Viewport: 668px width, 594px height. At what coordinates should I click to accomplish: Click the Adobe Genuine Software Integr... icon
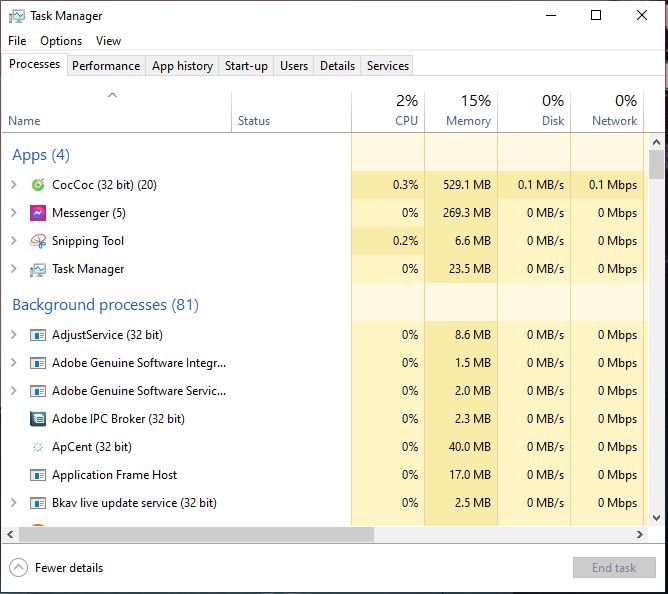tap(38, 363)
